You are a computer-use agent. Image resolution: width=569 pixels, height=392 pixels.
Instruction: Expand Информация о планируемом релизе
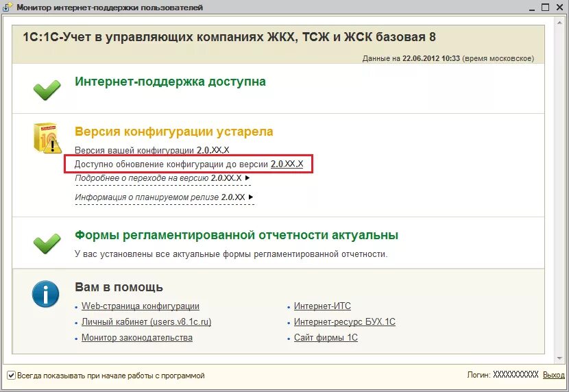coord(164,197)
